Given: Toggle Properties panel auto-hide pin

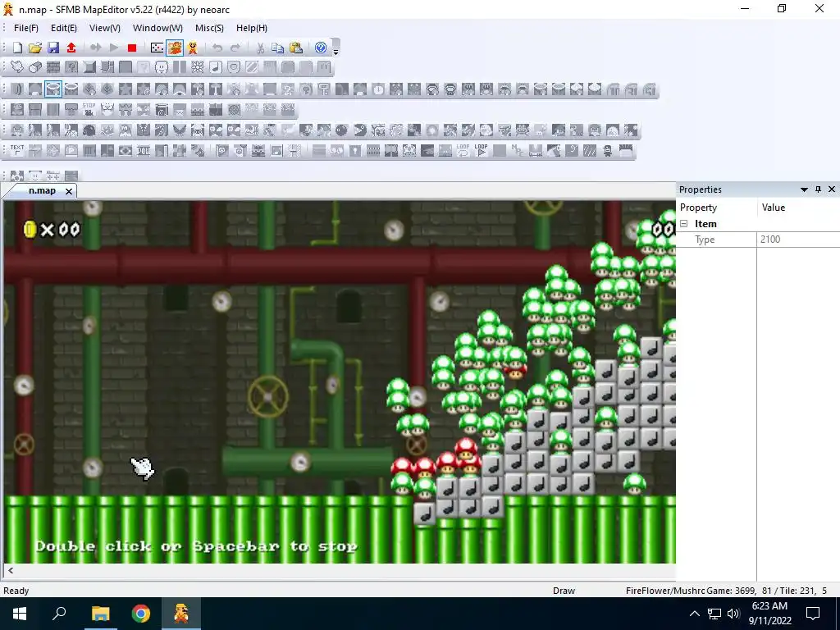Looking at the screenshot, I should pos(818,189).
